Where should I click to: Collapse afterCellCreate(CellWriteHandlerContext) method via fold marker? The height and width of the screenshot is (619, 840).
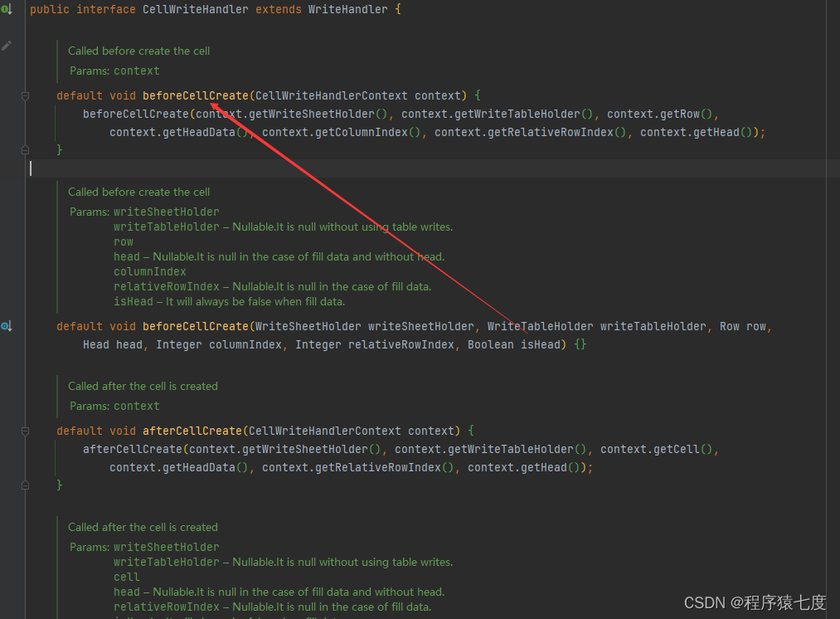click(25, 431)
